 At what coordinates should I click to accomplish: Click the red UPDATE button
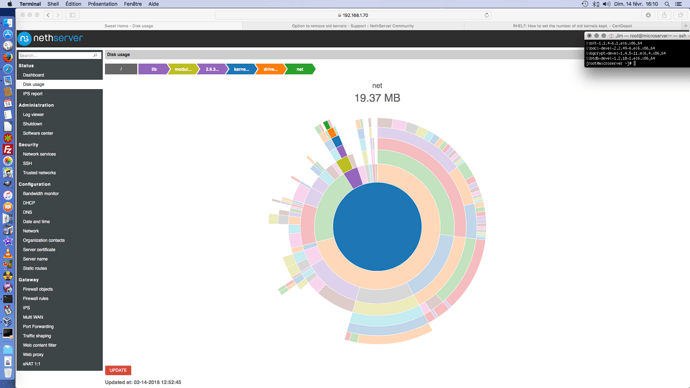(118, 370)
